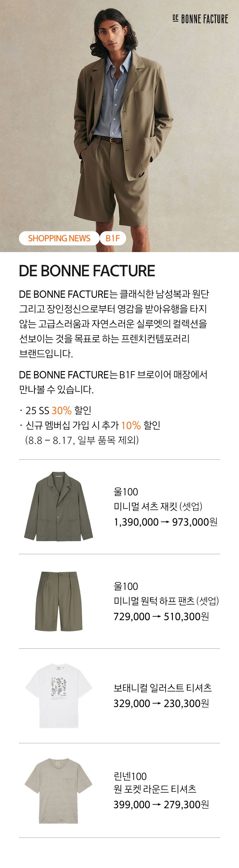Click the brand description paragraph
This screenshot has height=868, width=239.
[x=114, y=323]
